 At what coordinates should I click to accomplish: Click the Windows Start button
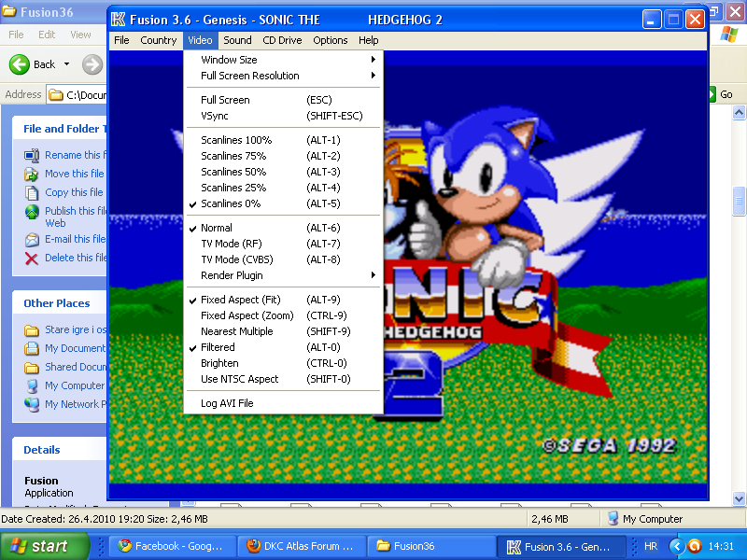pyautogui.click(x=39, y=546)
